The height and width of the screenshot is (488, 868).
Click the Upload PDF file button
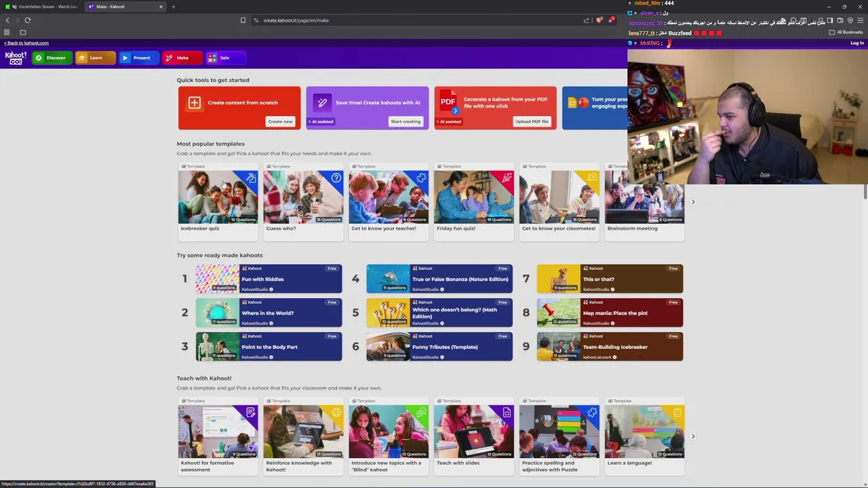tap(532, 121)
